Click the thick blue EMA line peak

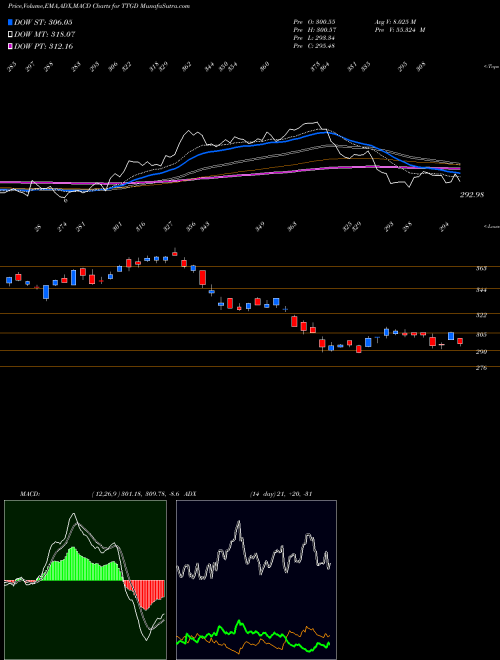coord(325,132)
